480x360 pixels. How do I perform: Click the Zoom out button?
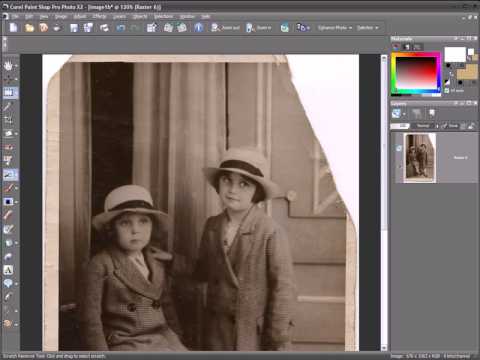tap(225, 28)
